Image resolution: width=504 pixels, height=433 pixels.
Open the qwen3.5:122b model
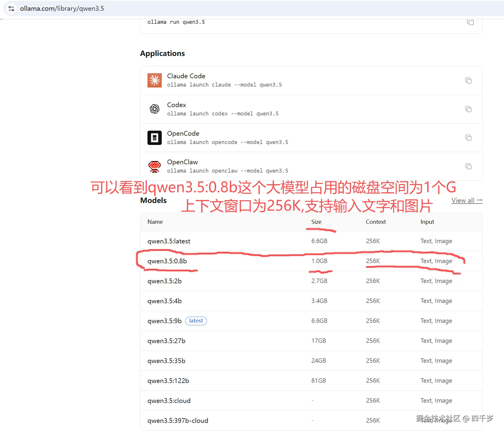tap(168, 380)
